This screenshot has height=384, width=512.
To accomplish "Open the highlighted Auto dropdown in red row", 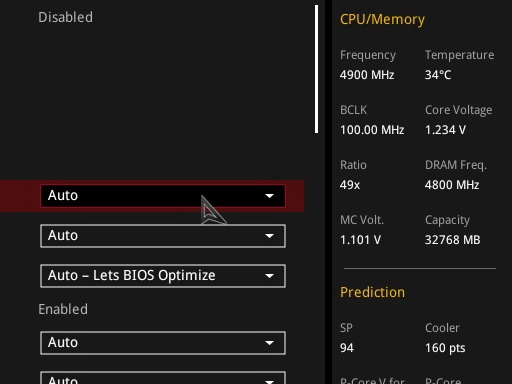I will (163, 196).
